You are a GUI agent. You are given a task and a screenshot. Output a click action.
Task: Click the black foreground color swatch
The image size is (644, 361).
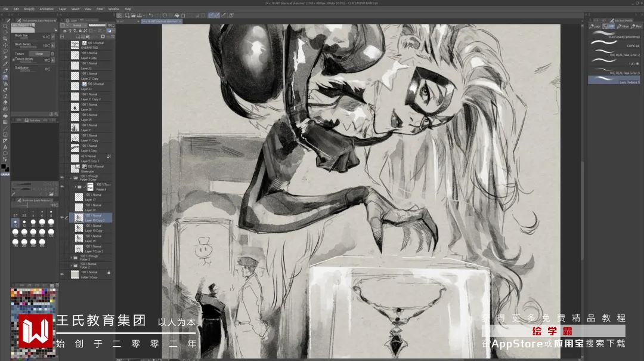(x=4, y=166)
